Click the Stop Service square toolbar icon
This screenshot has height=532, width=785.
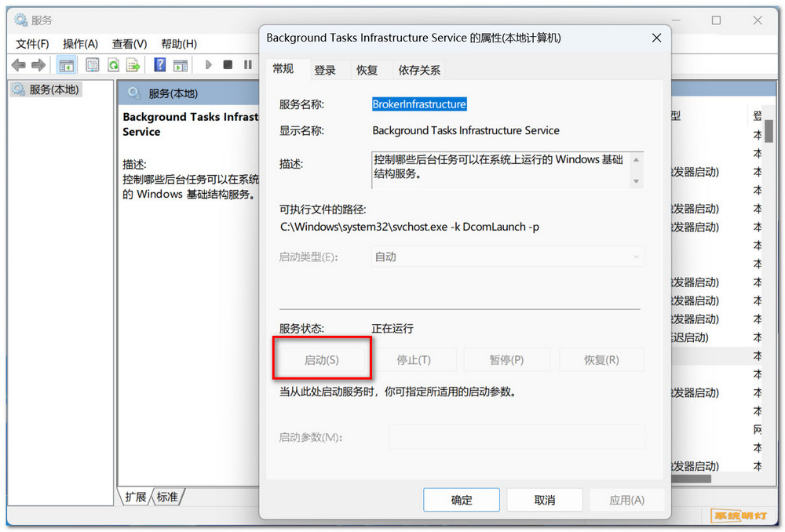click(228, 64)
